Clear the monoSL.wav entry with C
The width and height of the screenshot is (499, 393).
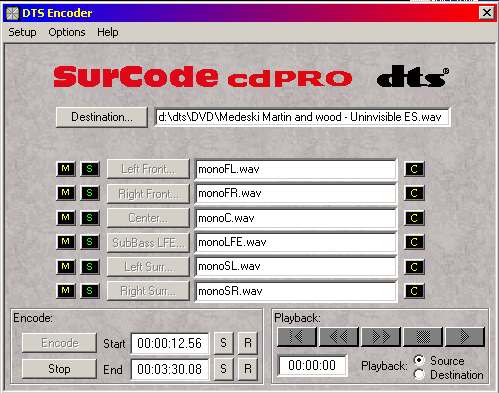pyautogui.click(x=414, y=267)
